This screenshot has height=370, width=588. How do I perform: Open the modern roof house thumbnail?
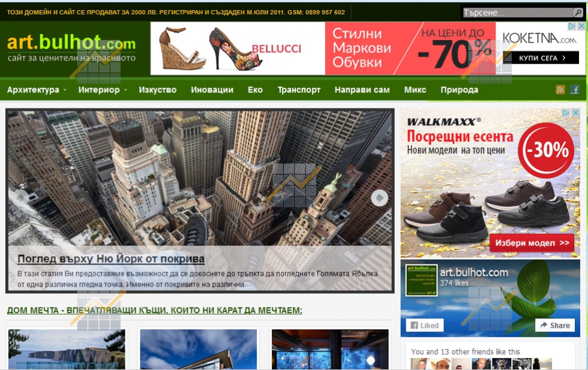pos(199,350)
